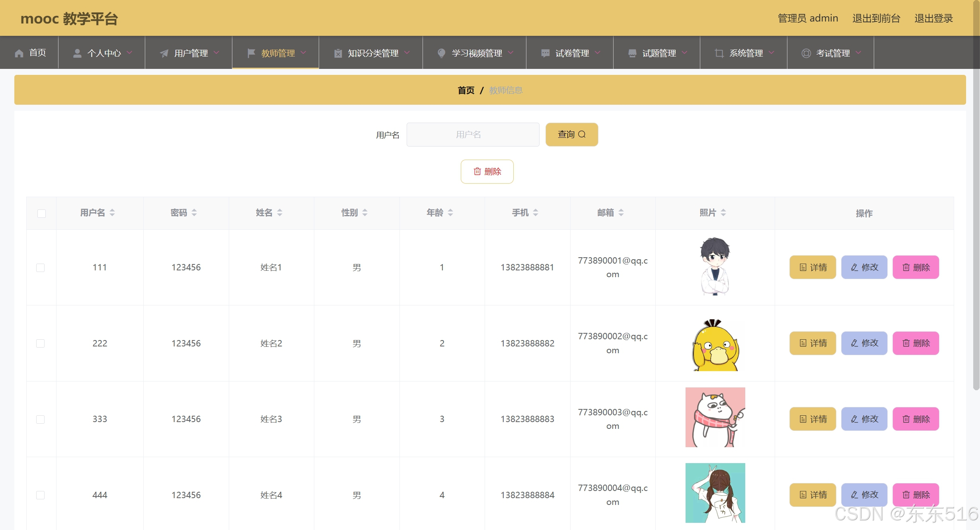Click the paper plane icon beside 用户管理
Image resolution: width=980 pixels, height=530 pixels.
pos(164,53)
